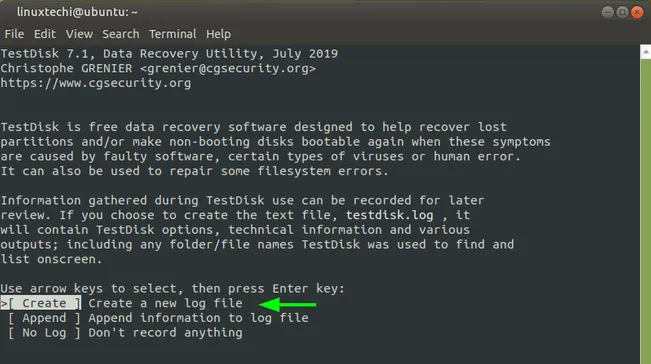Click the linuxtechi@ubuntu title bar text
651x364 pixels.
[x=77, y=12]
